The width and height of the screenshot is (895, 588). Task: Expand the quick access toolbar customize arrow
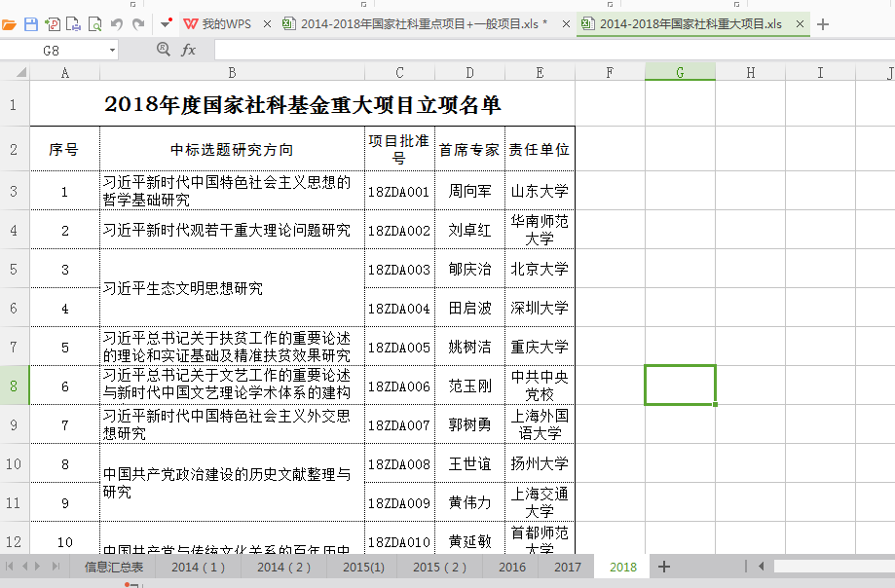tap(167, 24)
